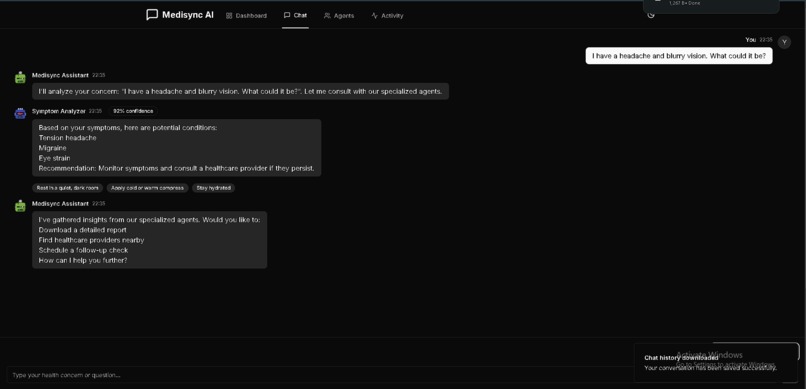This screenshot has width=806, height=389.
Task: Click the 'Based on your symptoms' intro line
Action: pyautogui.click(x=127, y=127)
